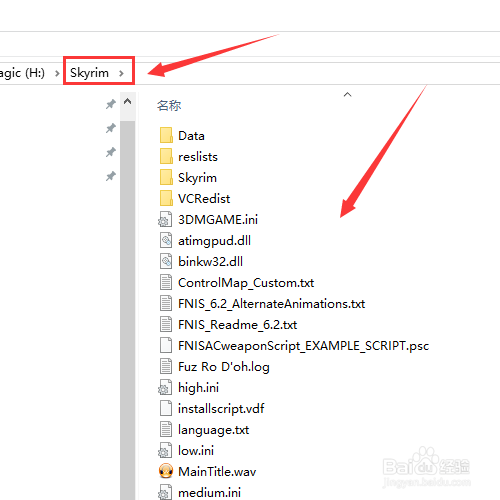Click the FNISACweaponScript psc file icon
Viewport: 500px width, 500px height.
(166, 346)
